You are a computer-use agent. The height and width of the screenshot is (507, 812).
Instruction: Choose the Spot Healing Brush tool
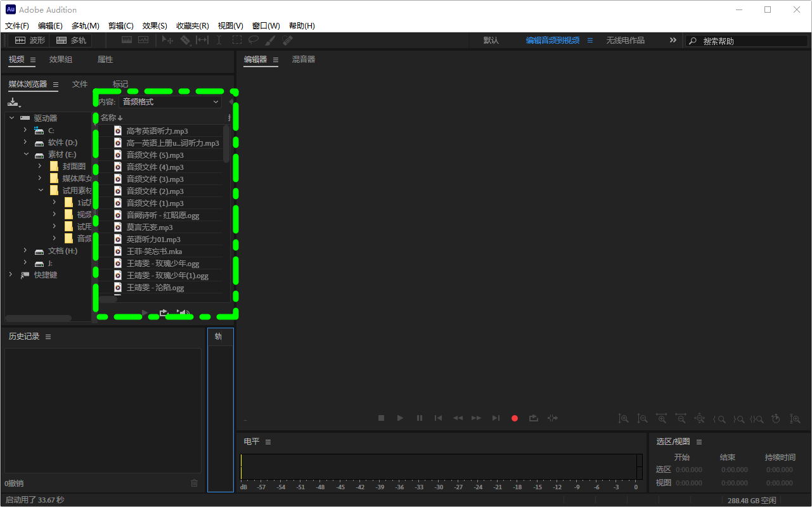coord(287,40)
